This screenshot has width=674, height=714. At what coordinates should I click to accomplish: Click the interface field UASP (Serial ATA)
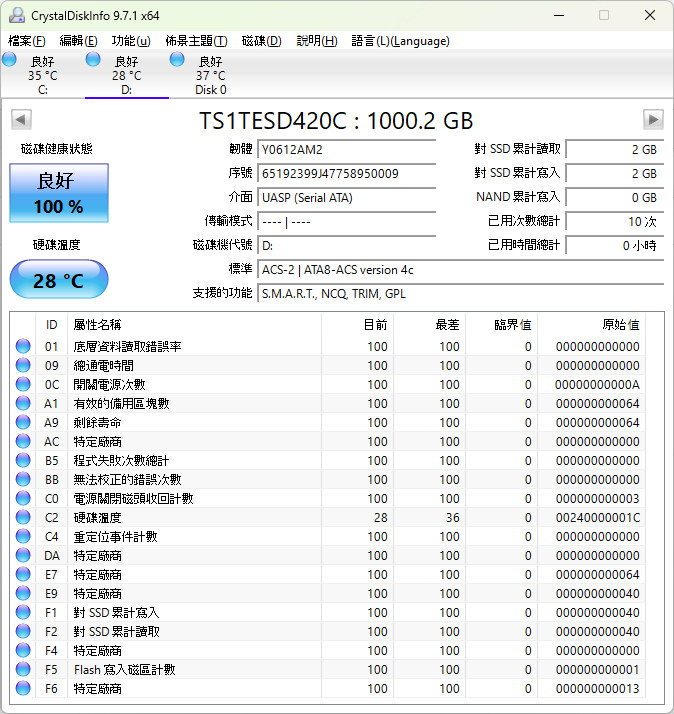pos(347,198)
